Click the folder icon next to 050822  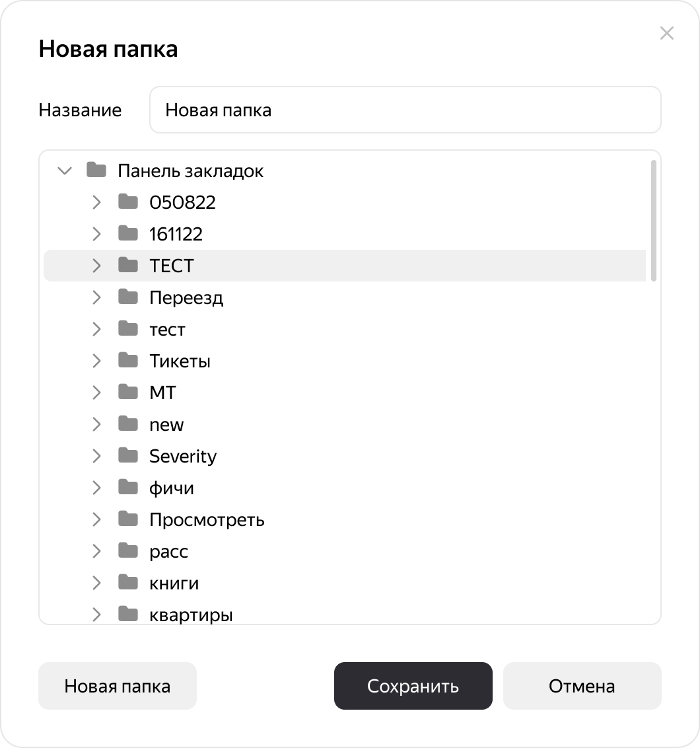tap(128, 202)
